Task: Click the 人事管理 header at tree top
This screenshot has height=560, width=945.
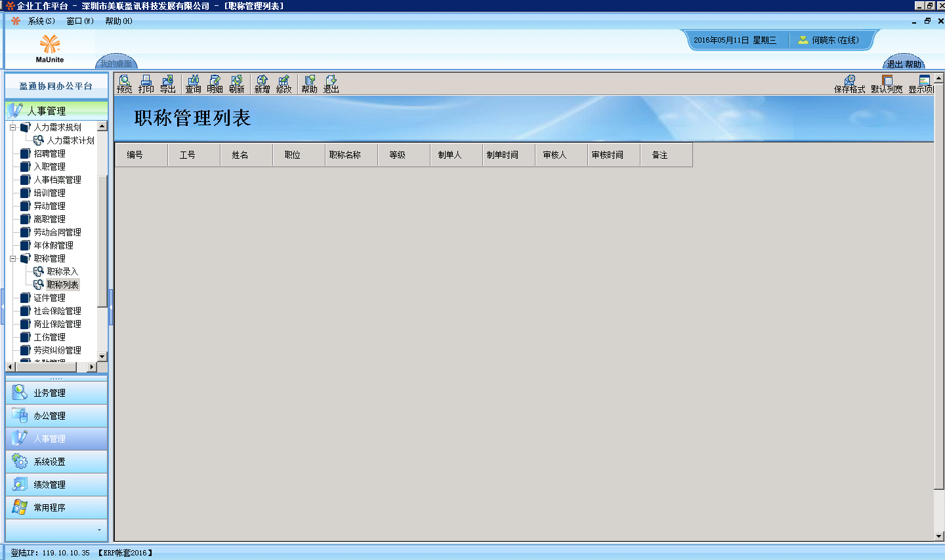Action: (56, 111)
